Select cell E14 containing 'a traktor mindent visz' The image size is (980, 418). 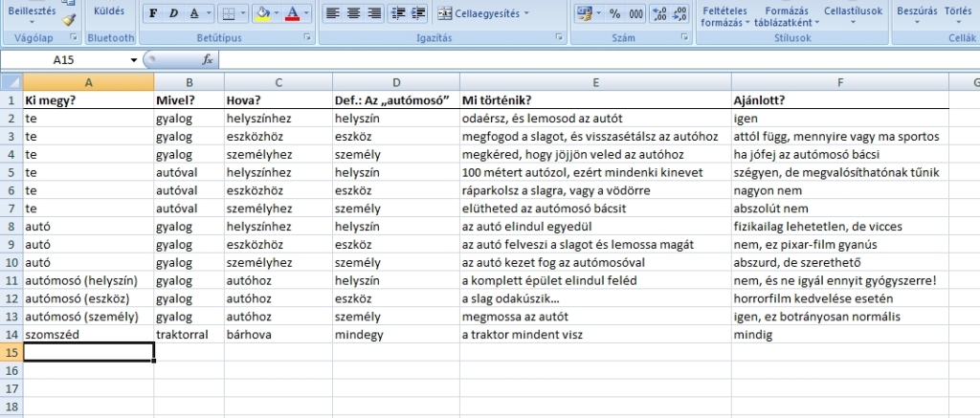[595, 335]
